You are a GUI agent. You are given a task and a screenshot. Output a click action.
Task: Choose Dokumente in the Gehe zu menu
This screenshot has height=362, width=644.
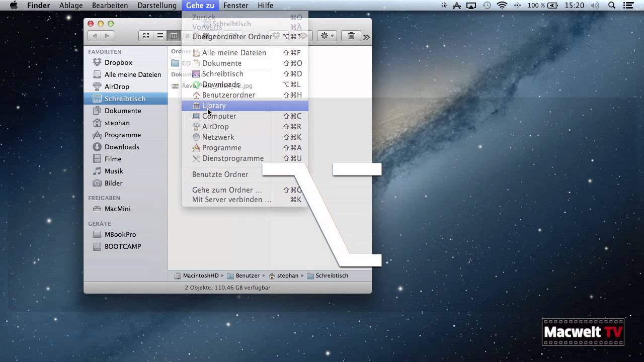tap(245, 63)
